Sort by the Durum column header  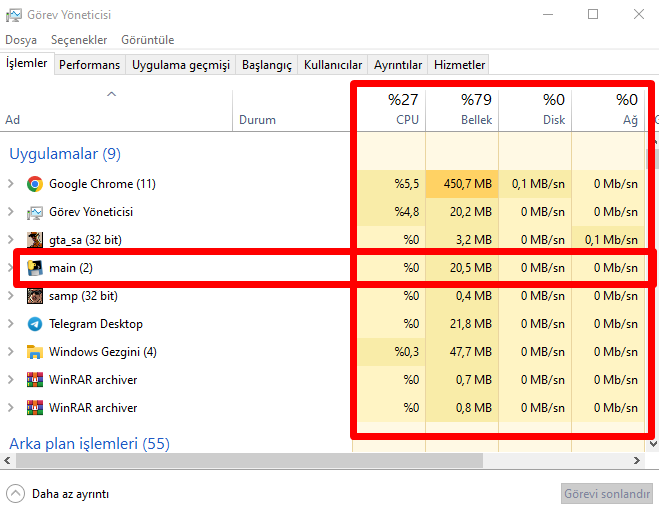292,110
